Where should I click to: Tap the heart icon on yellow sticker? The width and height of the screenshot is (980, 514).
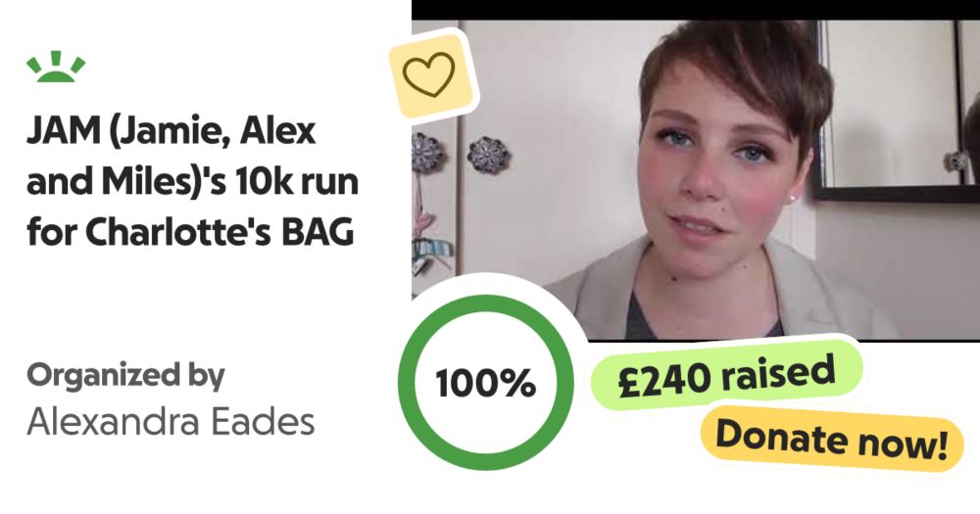click(429, 74)
